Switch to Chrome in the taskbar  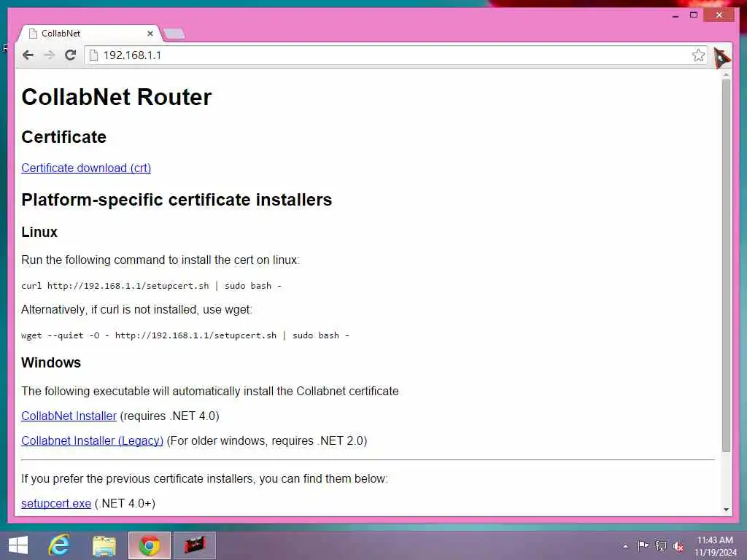tap(150, 545)
